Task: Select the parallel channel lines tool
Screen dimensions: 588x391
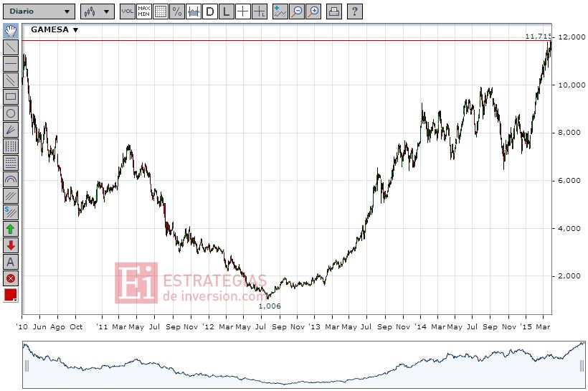Action: 11,80
